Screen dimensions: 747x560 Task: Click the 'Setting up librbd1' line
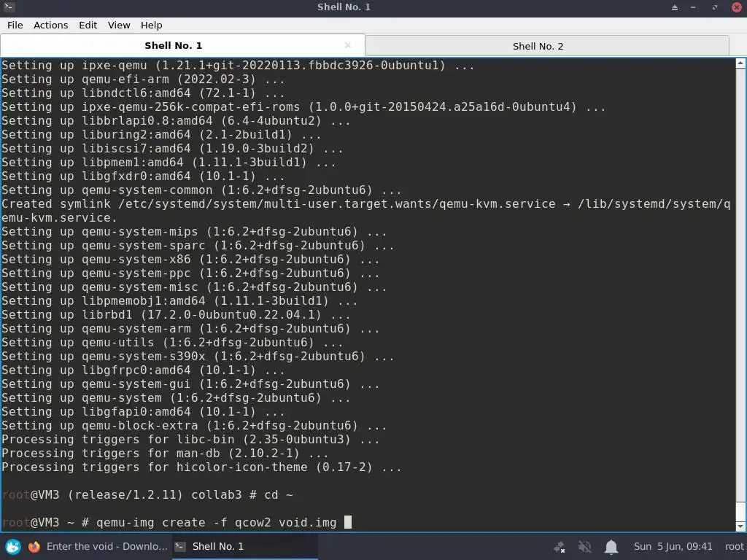(x=176, y=315)
